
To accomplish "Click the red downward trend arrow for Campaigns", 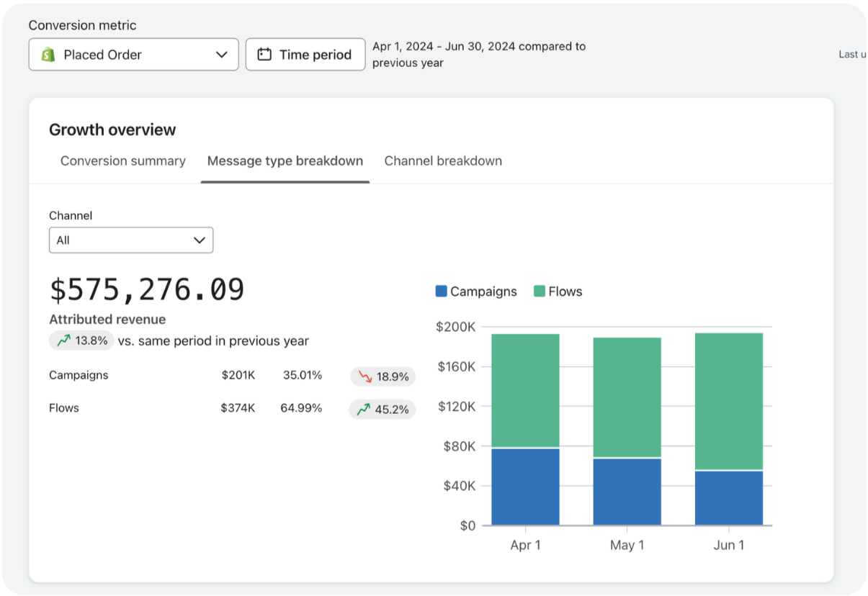I will pyautogui.click(x=365, y=376).
